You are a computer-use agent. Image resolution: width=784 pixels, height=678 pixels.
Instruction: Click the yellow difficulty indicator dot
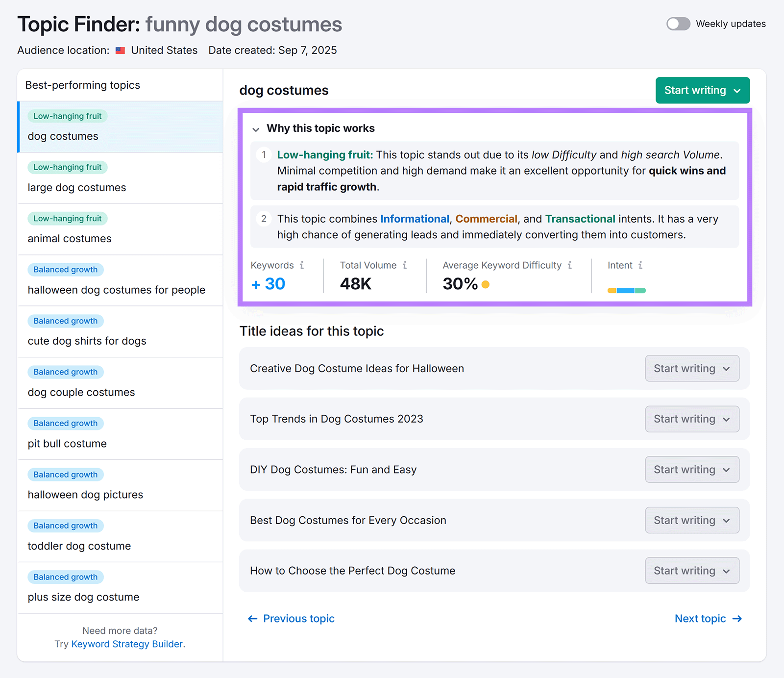click(x=485, y=284)
